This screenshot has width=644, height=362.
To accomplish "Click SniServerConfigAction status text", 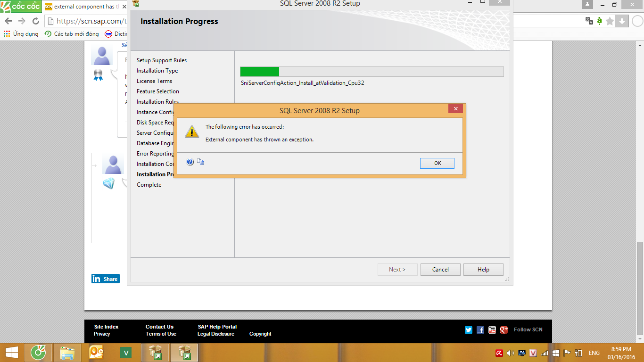I will coord(302,83).
